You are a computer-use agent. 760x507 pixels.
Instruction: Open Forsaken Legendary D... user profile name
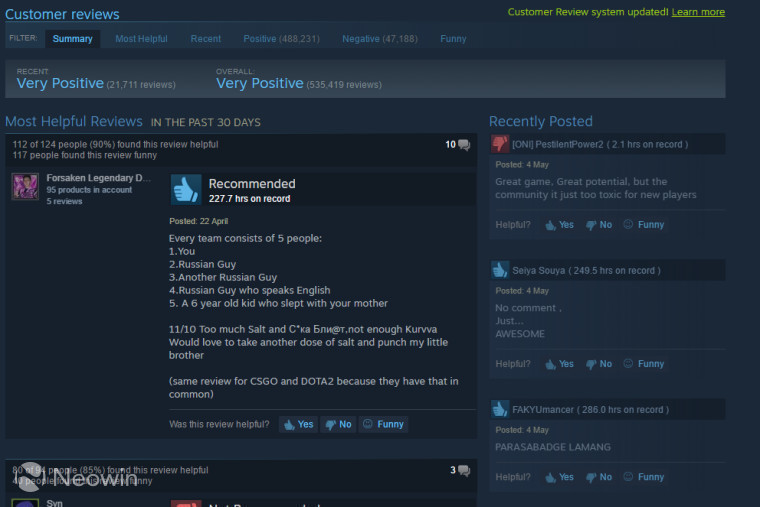tap(98, 178)
